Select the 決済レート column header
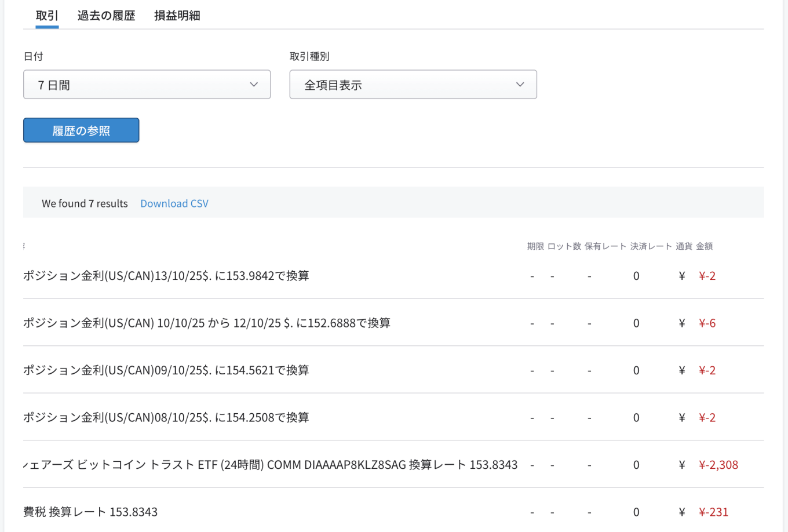The image size is (788, 532). (651, 246)
